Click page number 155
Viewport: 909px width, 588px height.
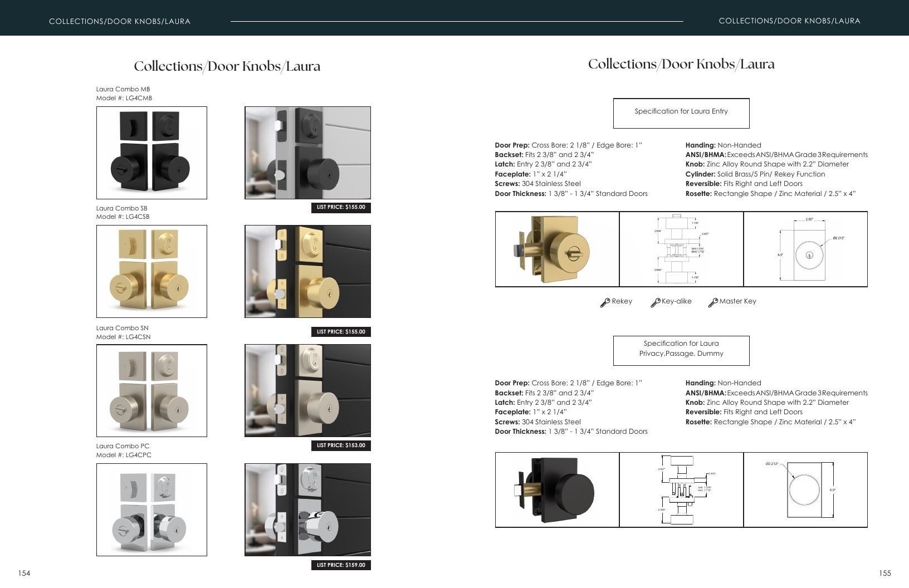(884, 573)
